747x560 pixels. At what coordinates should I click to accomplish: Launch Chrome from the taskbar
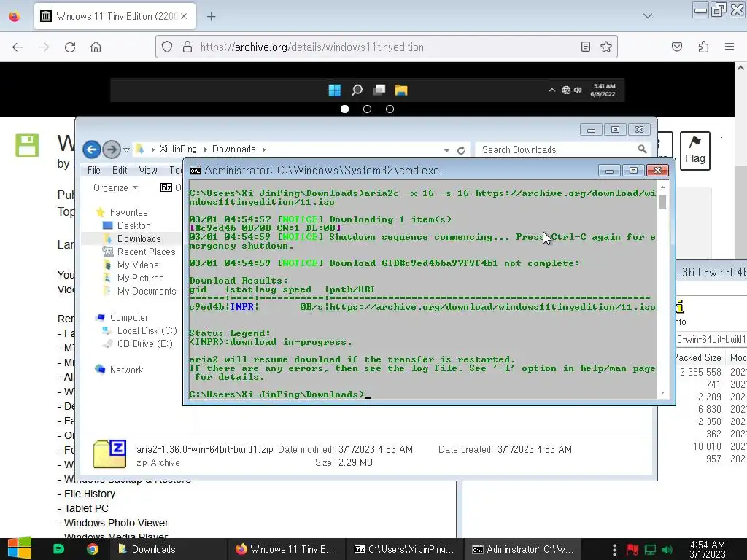93,549
